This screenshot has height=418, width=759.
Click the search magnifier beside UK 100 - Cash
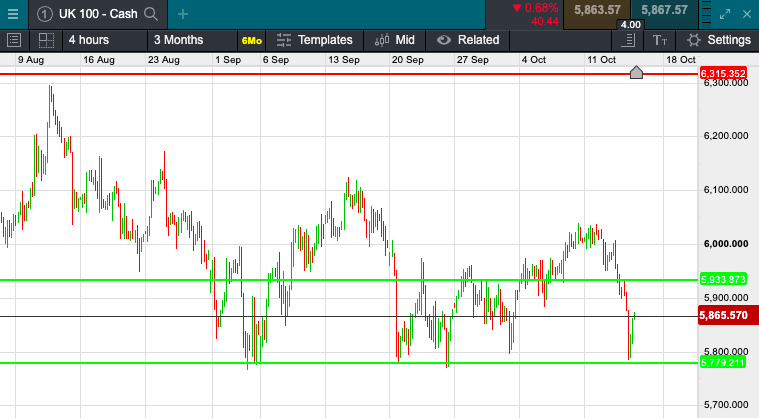pos(151,14)
